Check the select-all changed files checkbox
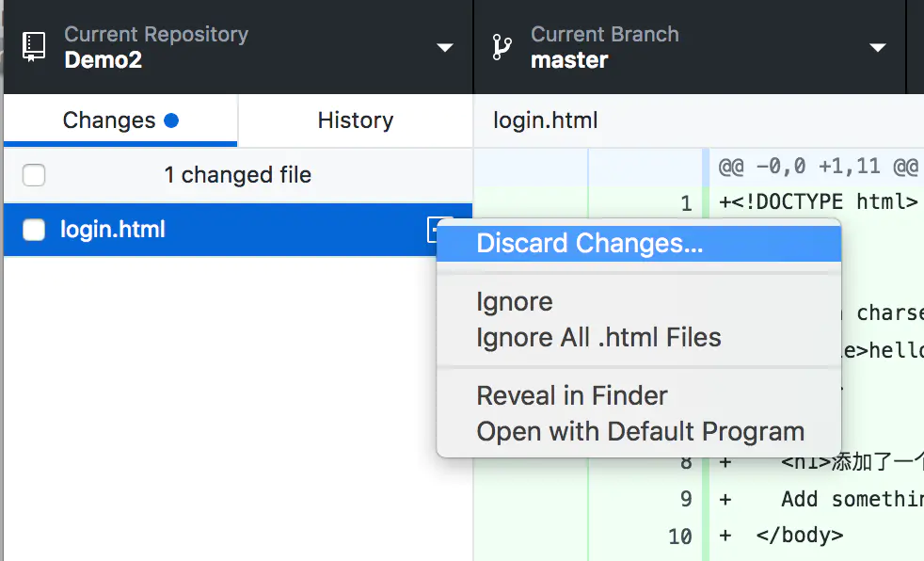Screen dimensions: 924x561 [34, 175]
